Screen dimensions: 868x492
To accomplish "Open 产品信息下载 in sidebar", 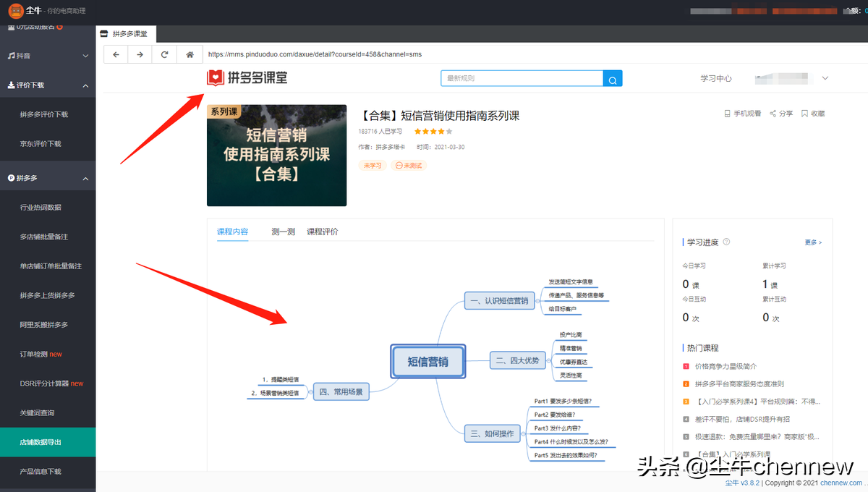I will click(x=41, y=471).
